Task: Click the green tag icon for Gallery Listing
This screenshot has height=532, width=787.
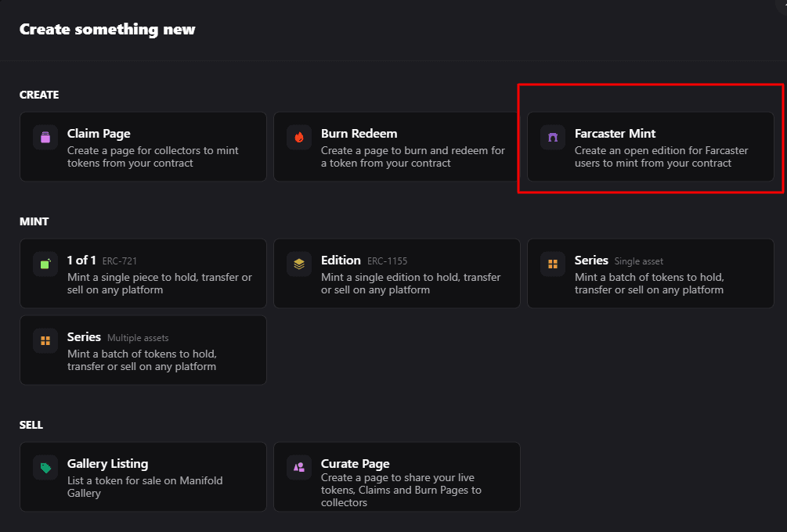Action: (45, 467)
